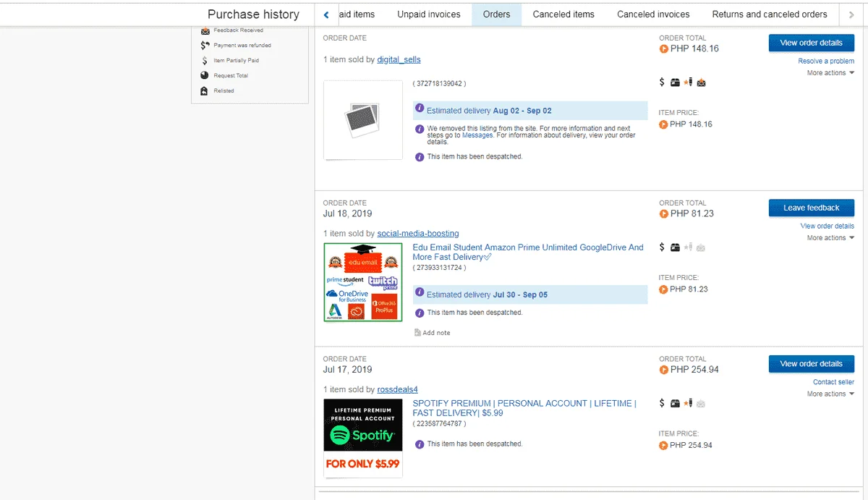Open the Edu Email item thumbnail
The width and height of the screenshot is (868, 500).
point(363,282)
